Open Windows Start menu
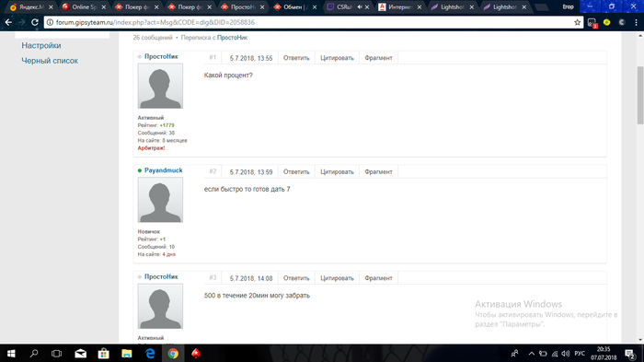This screenshot has height=362, width=644. pyautogui.click(x=11, y=354)
